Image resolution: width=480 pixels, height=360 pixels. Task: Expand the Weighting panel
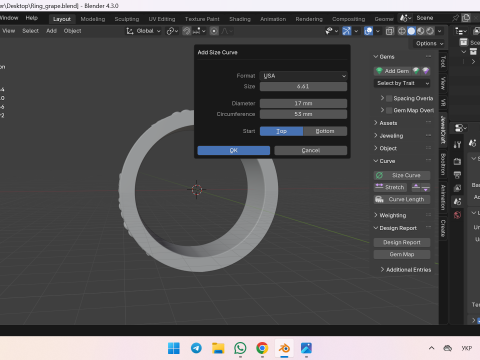click(389, 215)
